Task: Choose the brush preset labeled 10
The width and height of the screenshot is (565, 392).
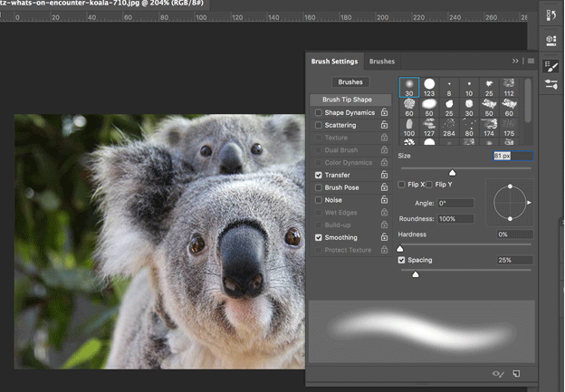Action: [x=469, y=88]
